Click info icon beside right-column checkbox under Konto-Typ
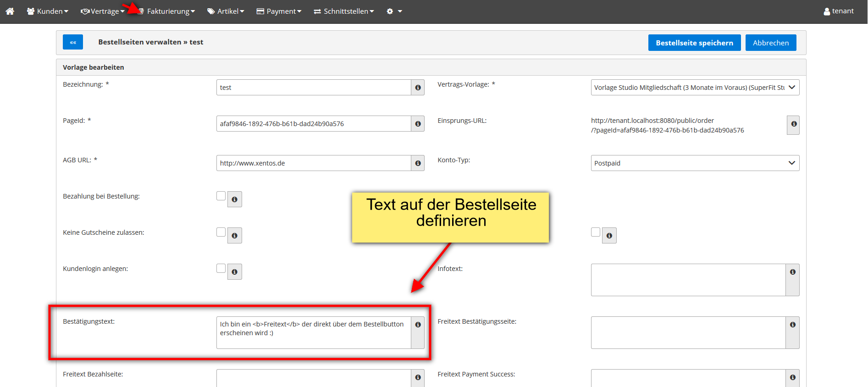The image size is (868, 387). tap(609, 235)
